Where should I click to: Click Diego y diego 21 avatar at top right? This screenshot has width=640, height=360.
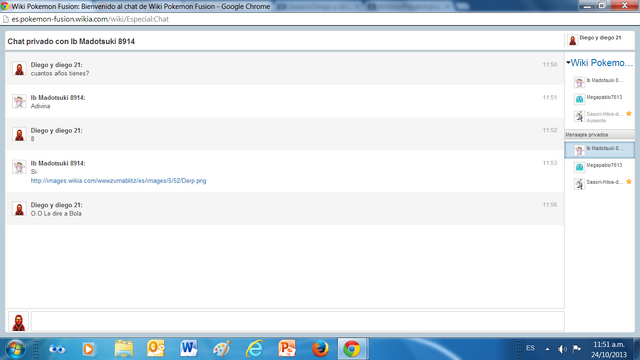click(572, 40)
